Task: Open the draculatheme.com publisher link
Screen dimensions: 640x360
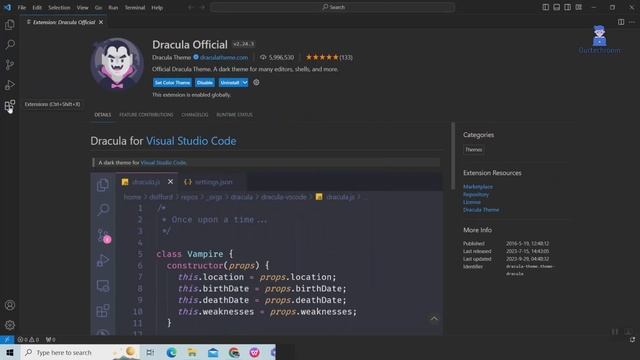Action: pyautogui.click(x=224, y=58)
